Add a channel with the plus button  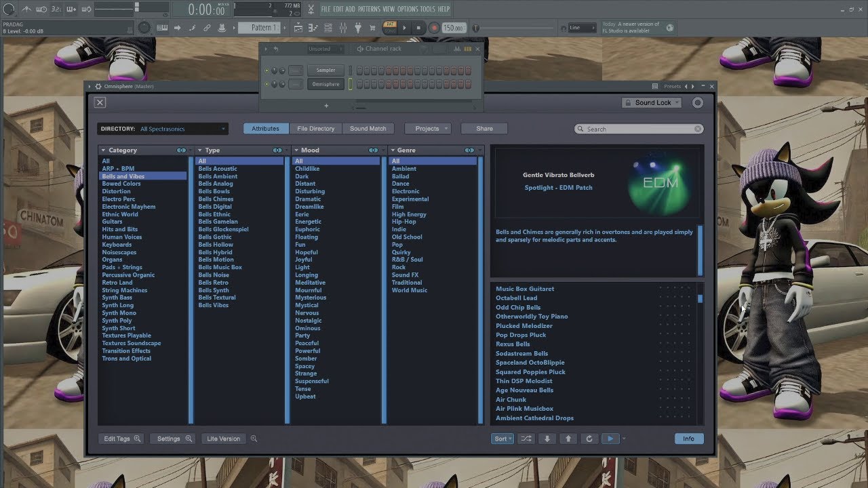[x=325, y=106]
